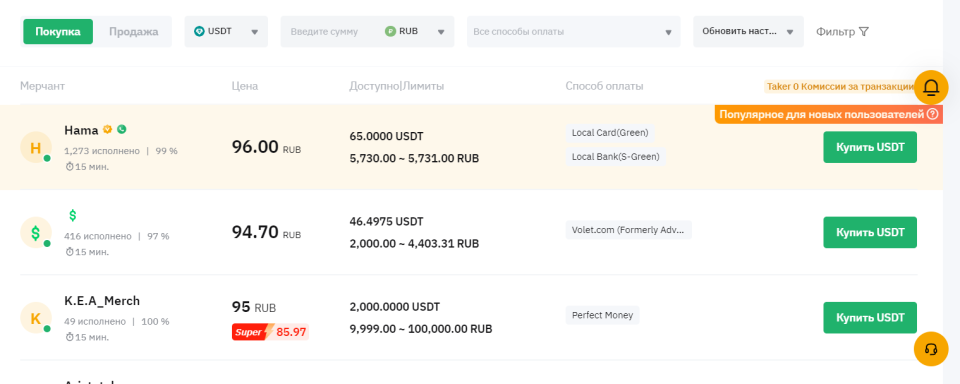Click the Цена column header
Image resolution: width=960 pixels, height=384 pixels.
245,86
